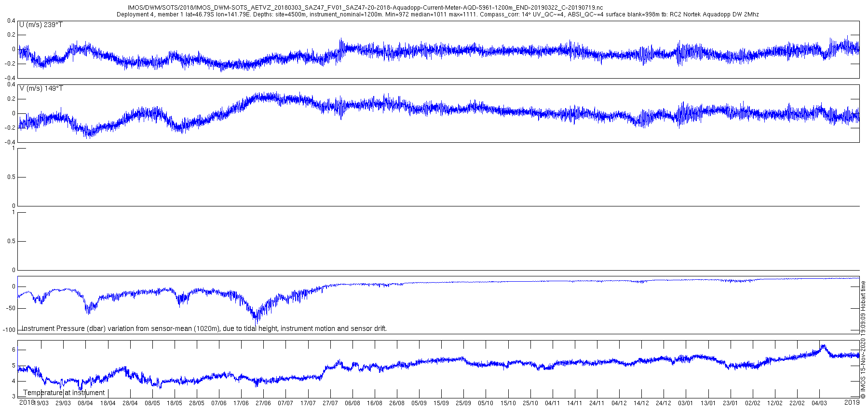The height and width of the screenshot is (410, 868).
Task: Click the '3' tick on the temperature axis
Action: click(x=14, y=396)
